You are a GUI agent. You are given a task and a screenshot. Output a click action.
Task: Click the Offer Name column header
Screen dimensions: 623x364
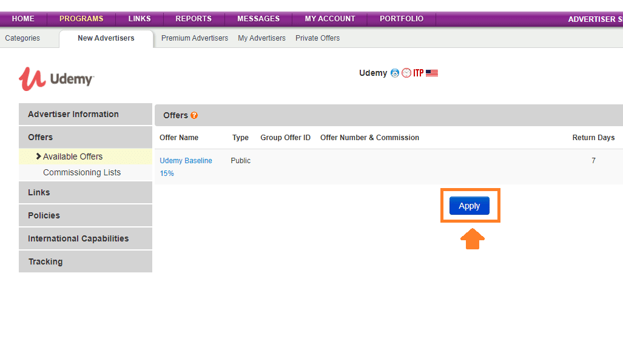[x=179, y=138]
